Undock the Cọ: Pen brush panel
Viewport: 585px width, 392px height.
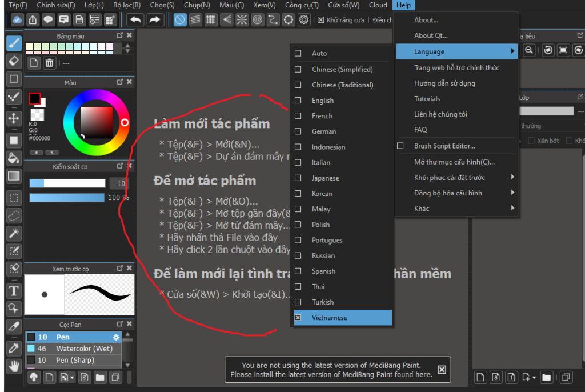pos(120,323)
